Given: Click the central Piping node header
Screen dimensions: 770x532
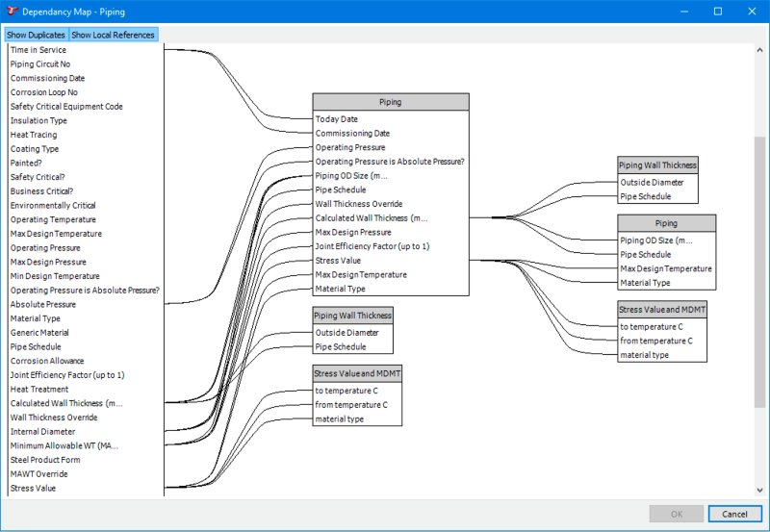Looking at the screenshot, I should pos(390,102).
